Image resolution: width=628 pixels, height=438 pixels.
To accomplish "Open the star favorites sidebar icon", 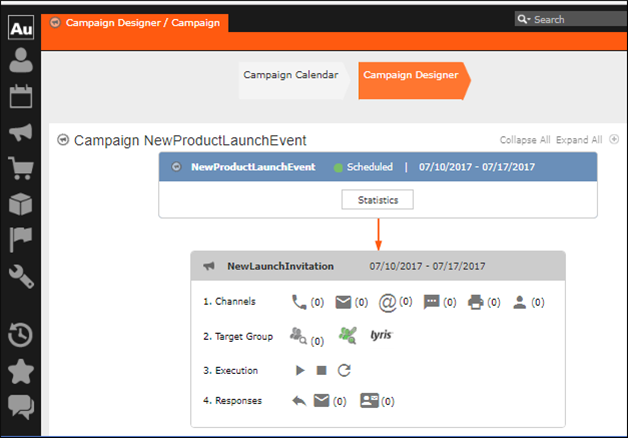I will click(x=21, y=371).
